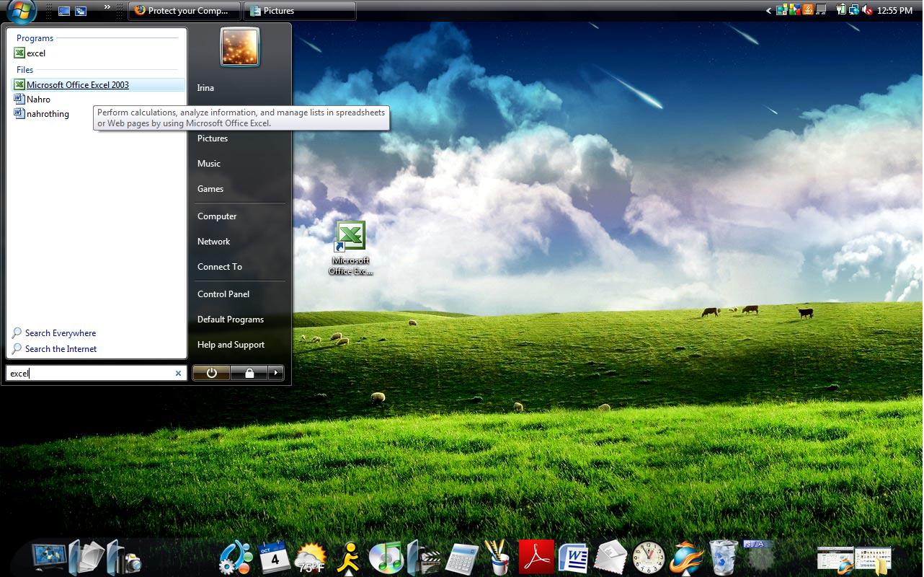Launch Microsoft Word from the dock
The width and height of the screenshot is (924, 577).
pyautogui.click(x=574, y=558)
